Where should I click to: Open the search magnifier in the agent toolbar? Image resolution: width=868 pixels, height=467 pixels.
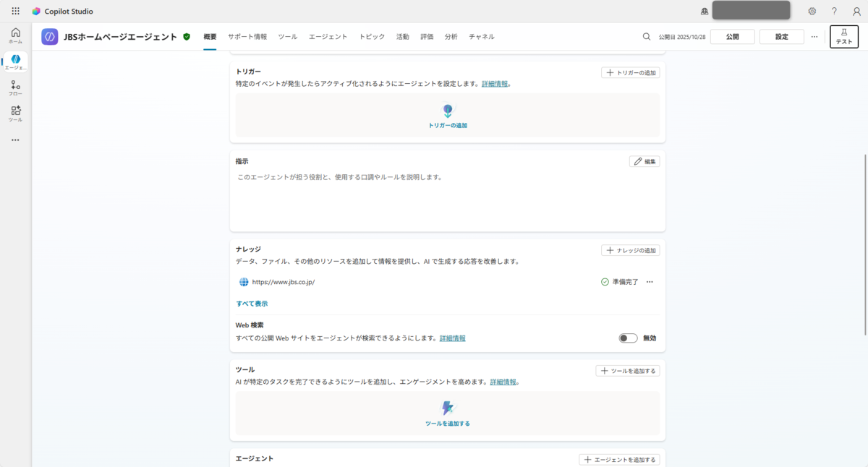[646, 36]
